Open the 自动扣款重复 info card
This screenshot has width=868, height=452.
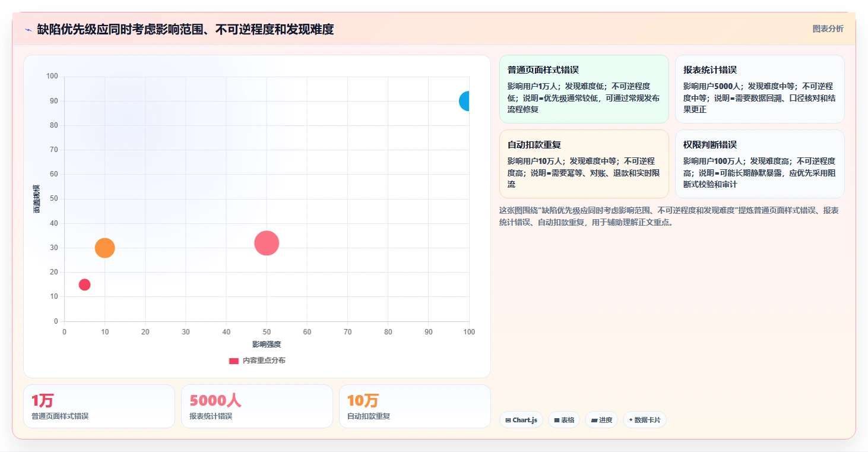584,164
